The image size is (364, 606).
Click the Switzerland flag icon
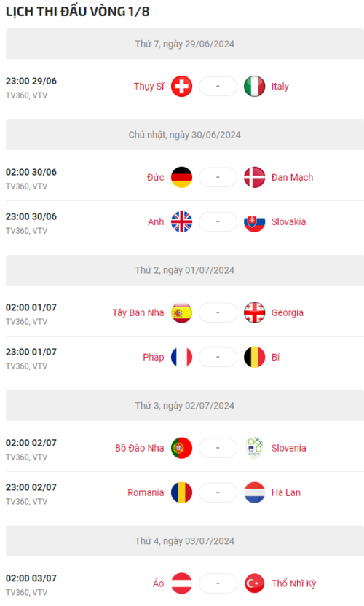coord(181,86)
